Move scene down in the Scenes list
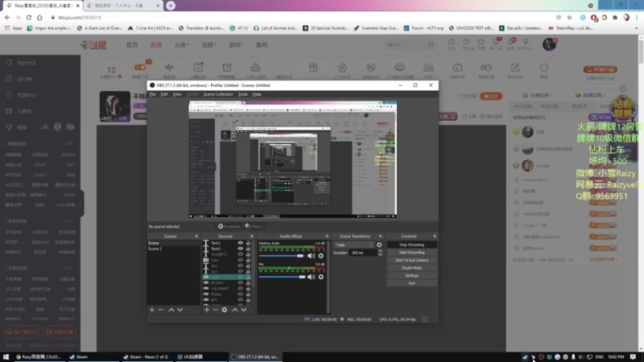Image resolution: width=644 pixels, height=362 pixels. (180, 310)
